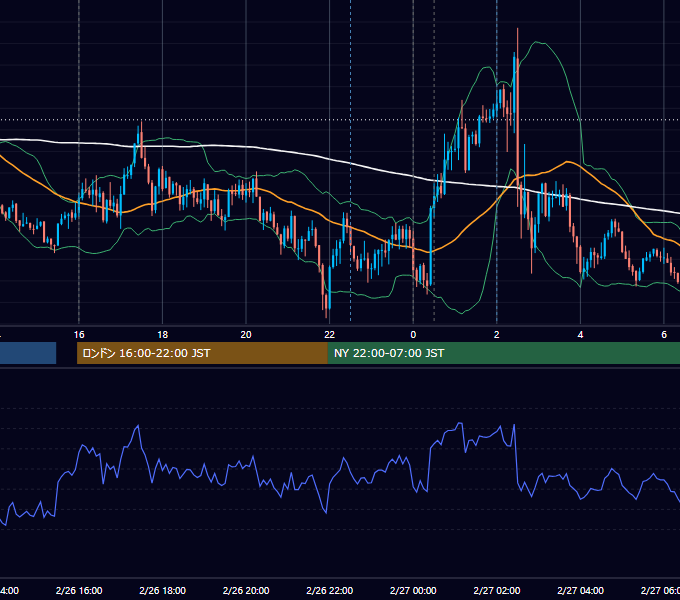Click the 2/27 02:00 date label
This screenshot has height=600, width=680.
coord(497,590)
